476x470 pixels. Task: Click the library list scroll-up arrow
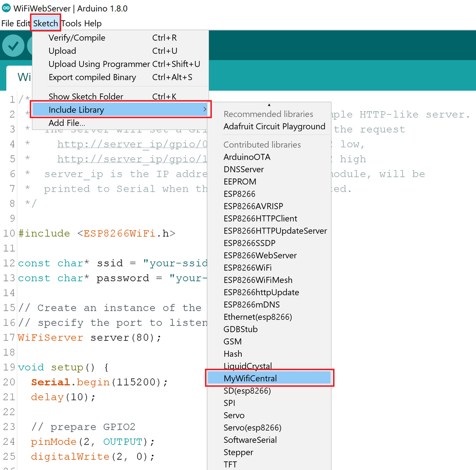[x=269, y=105]
